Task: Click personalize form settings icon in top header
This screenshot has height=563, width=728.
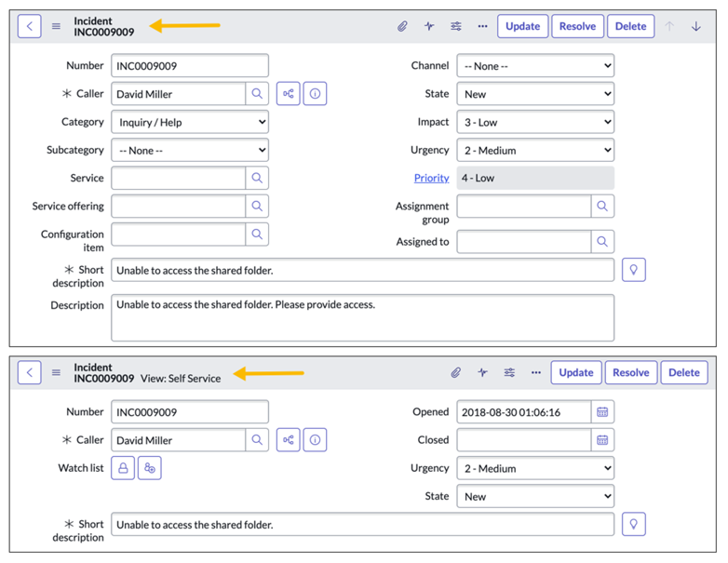Action: (x=456, y=26)
